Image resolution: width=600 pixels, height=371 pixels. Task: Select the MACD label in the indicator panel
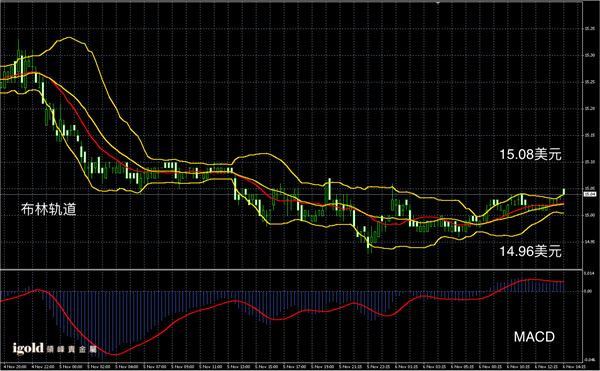534,337
